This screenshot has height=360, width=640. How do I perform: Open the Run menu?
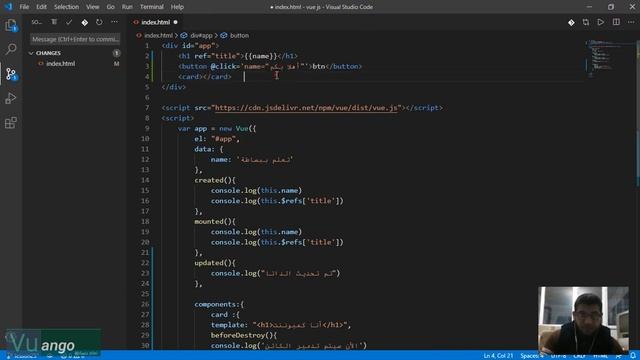pos(127,7)
